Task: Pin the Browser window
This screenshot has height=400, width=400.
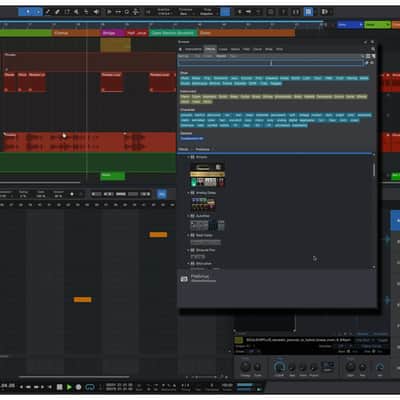Action: point(365,42)
